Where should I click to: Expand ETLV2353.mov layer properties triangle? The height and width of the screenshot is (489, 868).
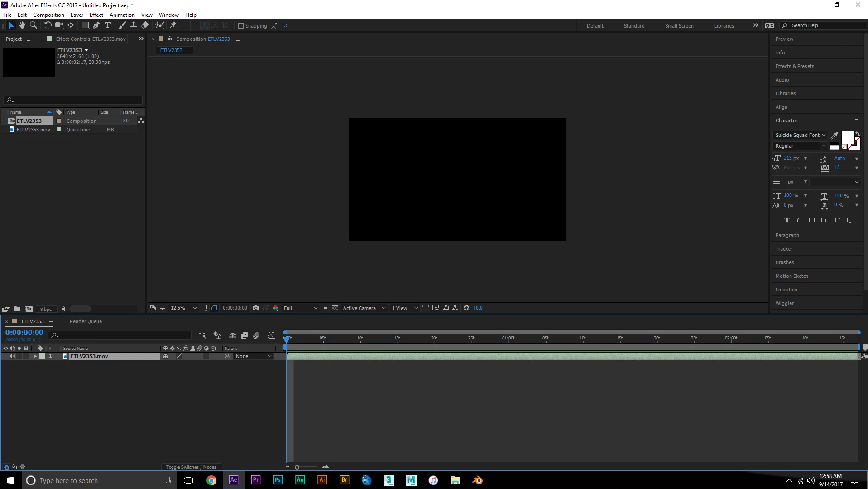[x=35, y=356]
